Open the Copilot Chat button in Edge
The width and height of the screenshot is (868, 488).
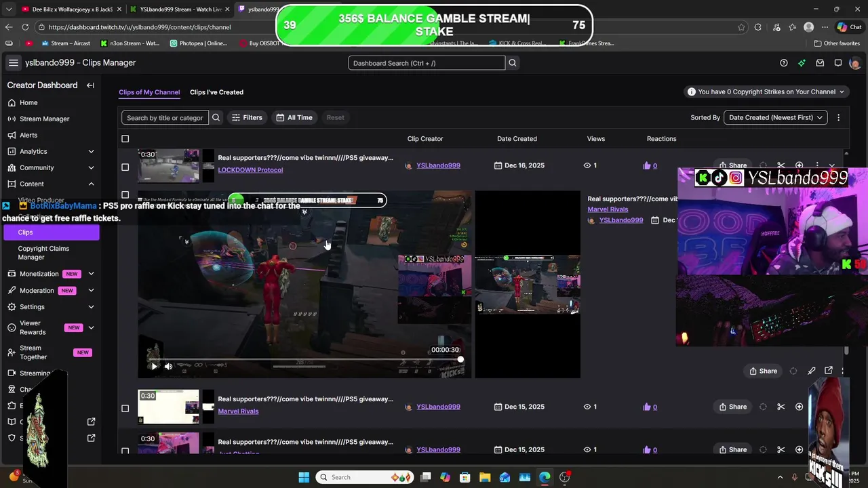click(850, 27)
